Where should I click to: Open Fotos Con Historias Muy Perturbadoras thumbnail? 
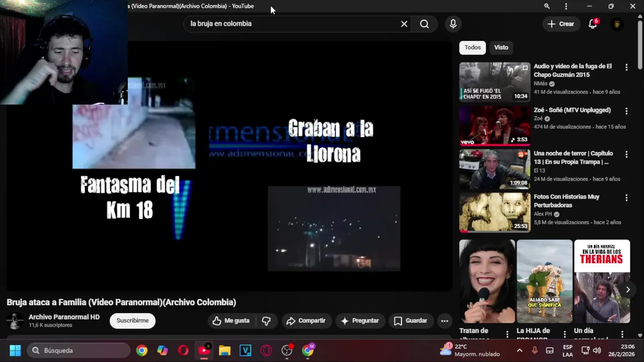(x=495, y=212)
